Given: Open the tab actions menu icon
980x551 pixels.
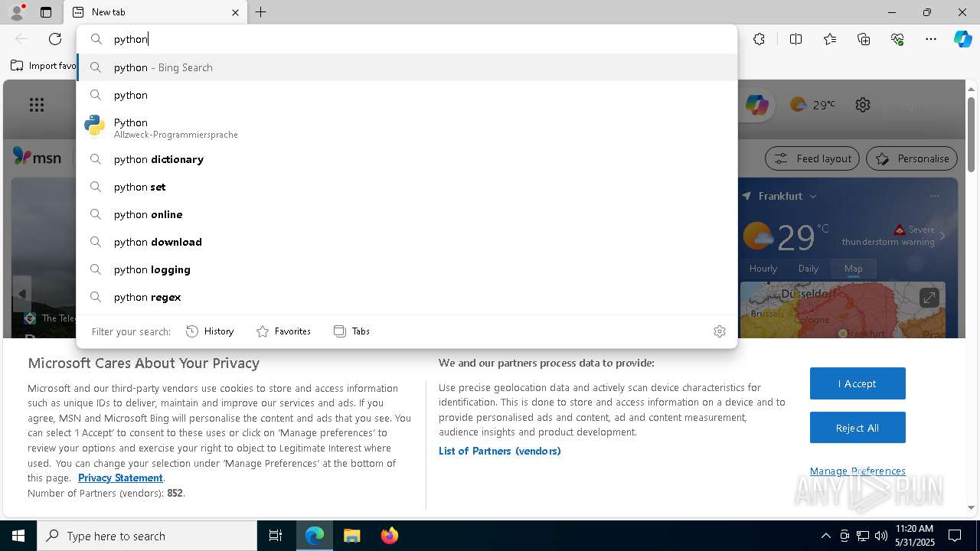Looking at the screenshot, I should pyautogui.click(x=46, y=12).
